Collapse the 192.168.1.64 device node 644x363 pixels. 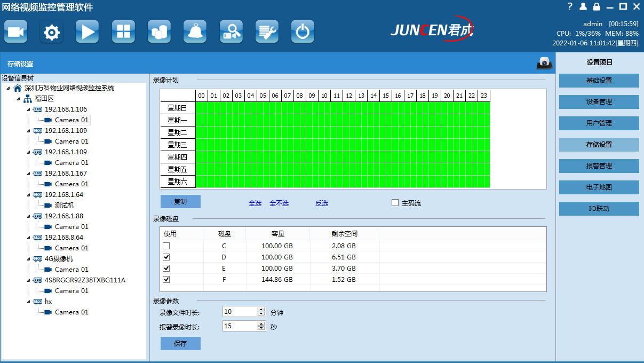[x=29, y=195]
